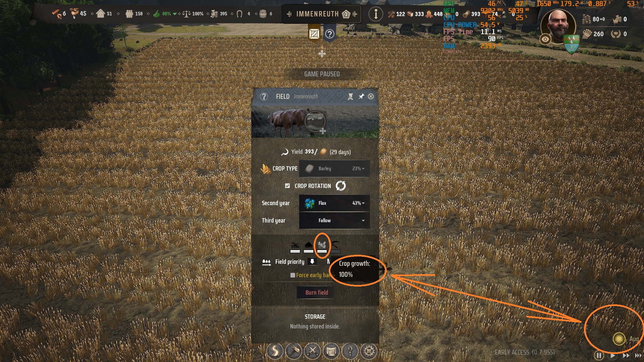Screen dimensions: 644x362
Task: Select the question mark tab below Immenreuth
Action: (330, 34)
